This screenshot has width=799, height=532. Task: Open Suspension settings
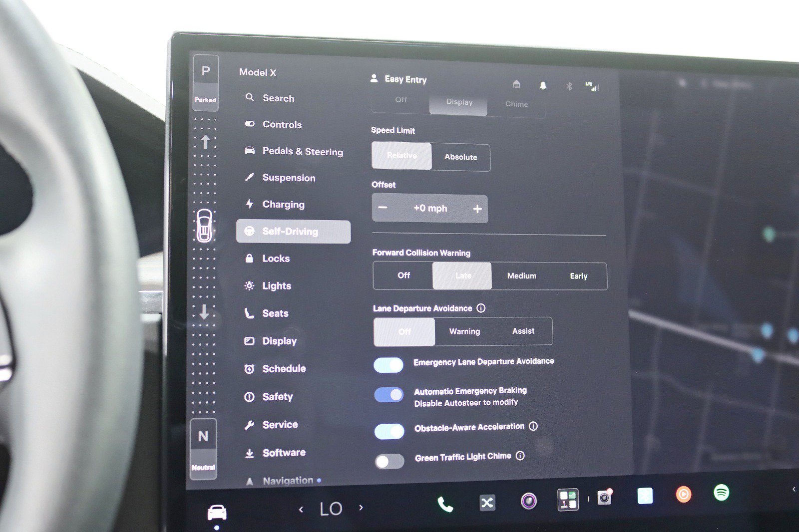280,178
